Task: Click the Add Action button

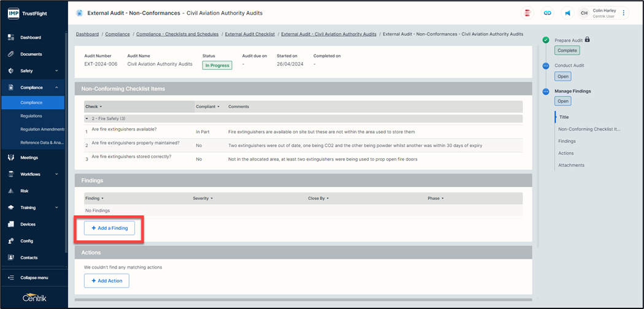Action: tap(106, 281)
